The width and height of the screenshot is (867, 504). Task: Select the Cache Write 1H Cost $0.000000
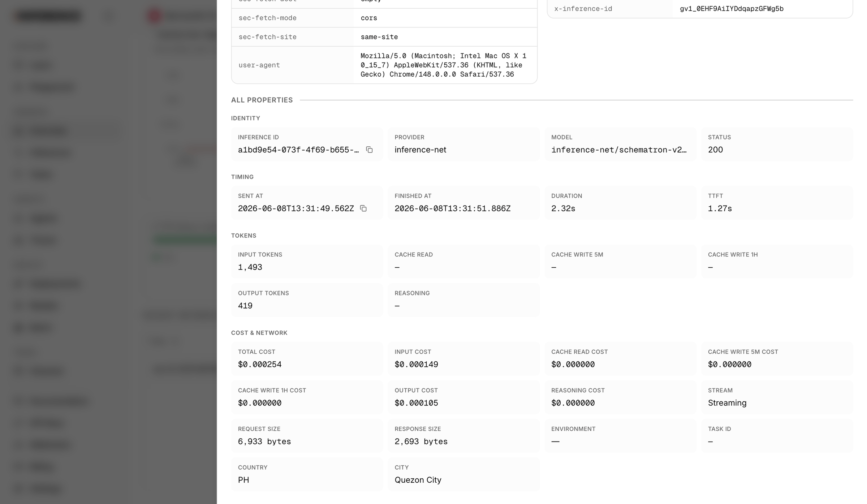259,403
